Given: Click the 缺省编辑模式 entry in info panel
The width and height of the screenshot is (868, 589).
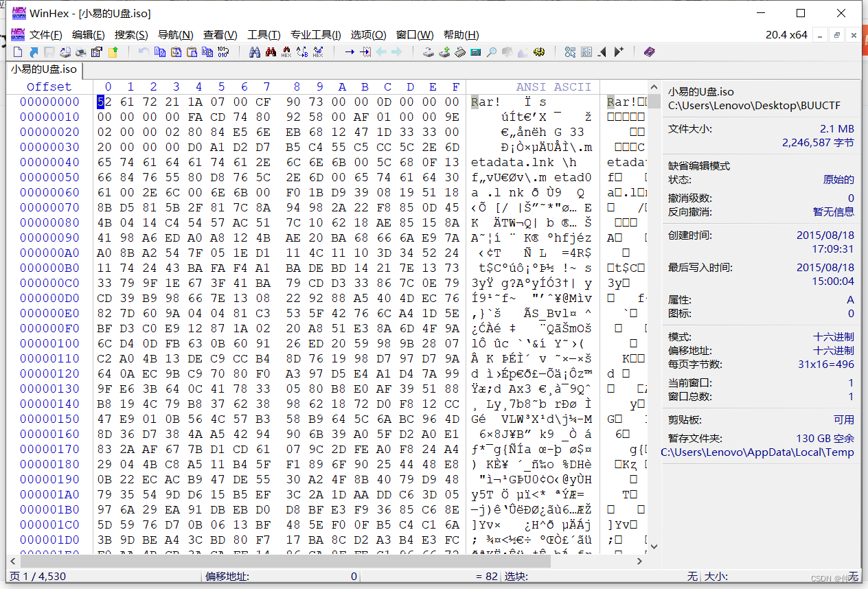Looking at the screenshot, I should (x=699, y=166).
